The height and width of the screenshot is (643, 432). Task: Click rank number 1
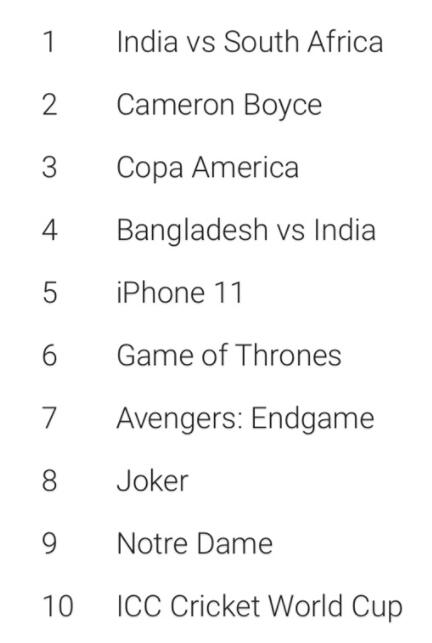pyautogui.click(x=49, y=42)
